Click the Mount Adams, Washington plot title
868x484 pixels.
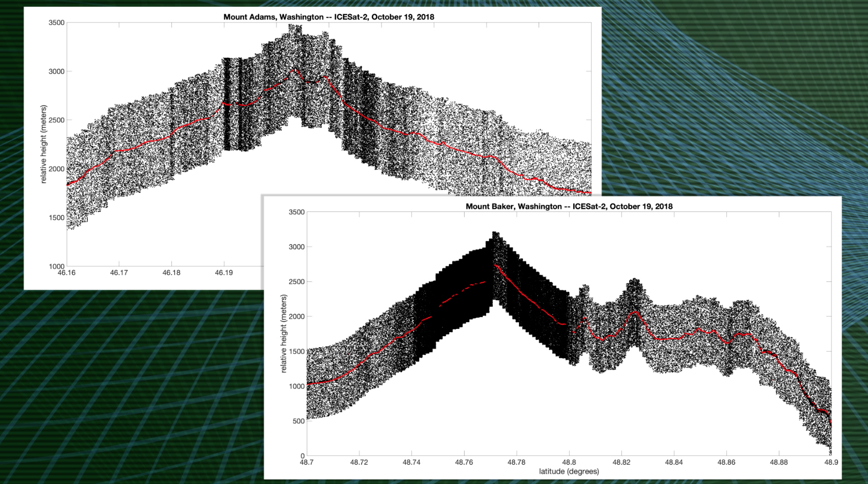[x=329, y=17]
